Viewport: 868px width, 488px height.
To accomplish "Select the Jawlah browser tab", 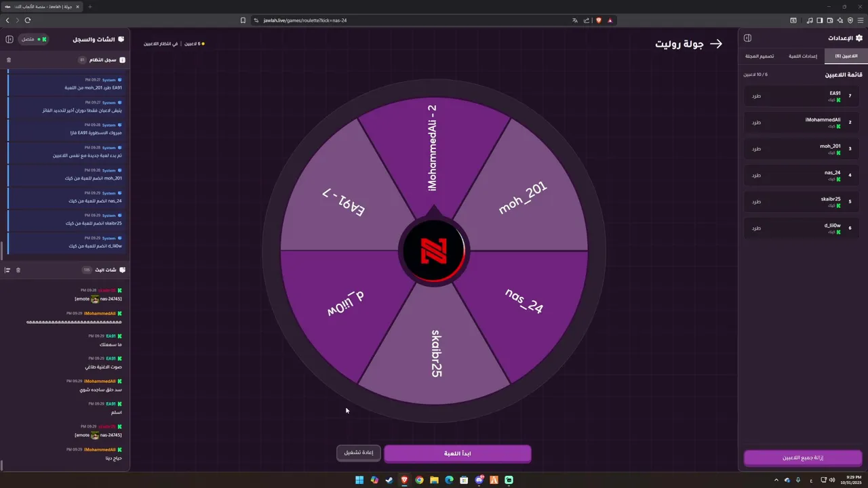I will (43, 7).
